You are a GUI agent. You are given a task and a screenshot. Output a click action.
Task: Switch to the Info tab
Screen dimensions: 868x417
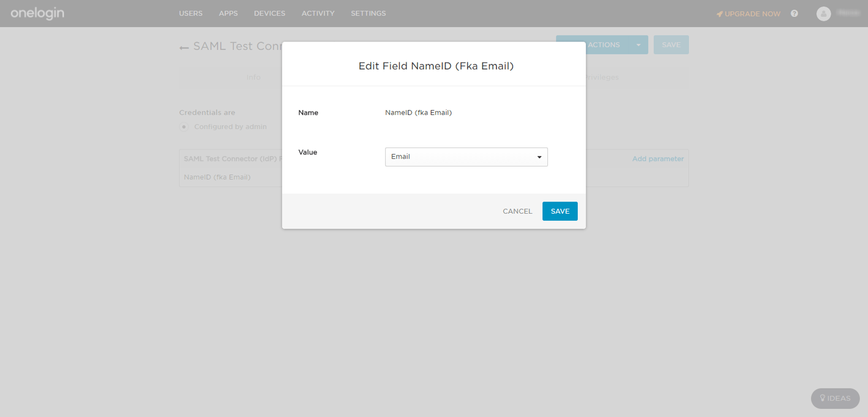tap(253, 78)
